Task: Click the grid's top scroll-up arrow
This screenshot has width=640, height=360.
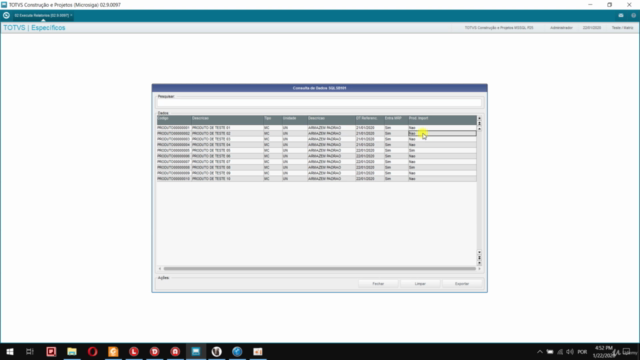Action: tap(479, 118)
